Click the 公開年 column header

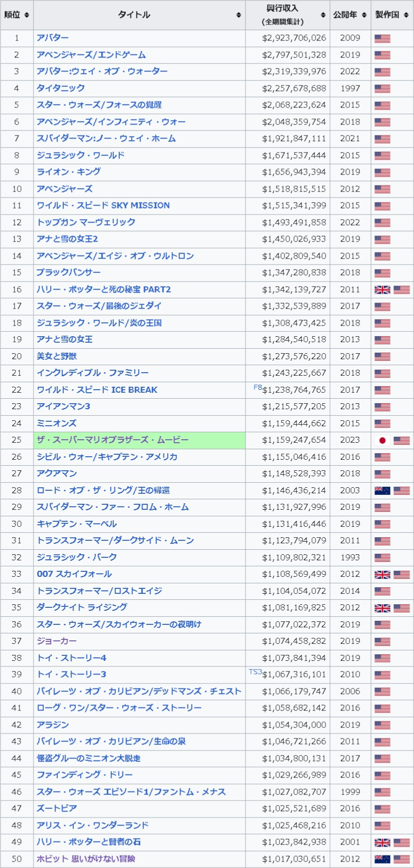click(350, 15)
